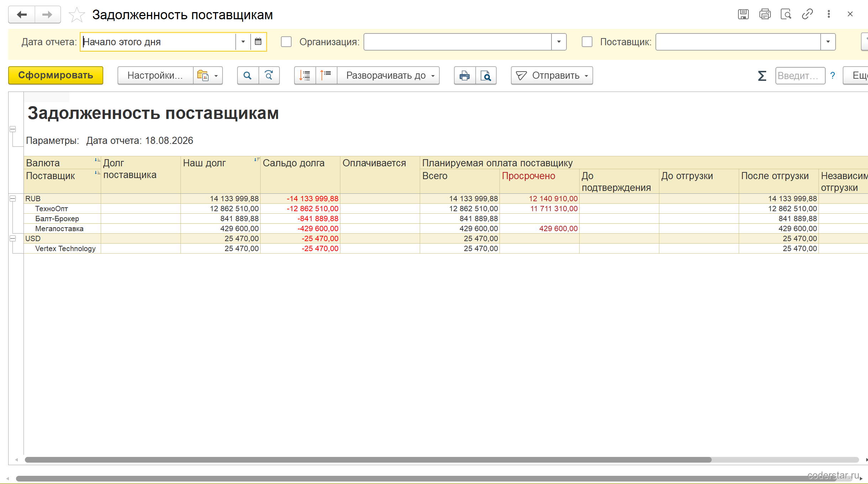The width and height of the screenshot is (868, 484).
Task: Open print preview from the title bar
Action: click(786, 14)
